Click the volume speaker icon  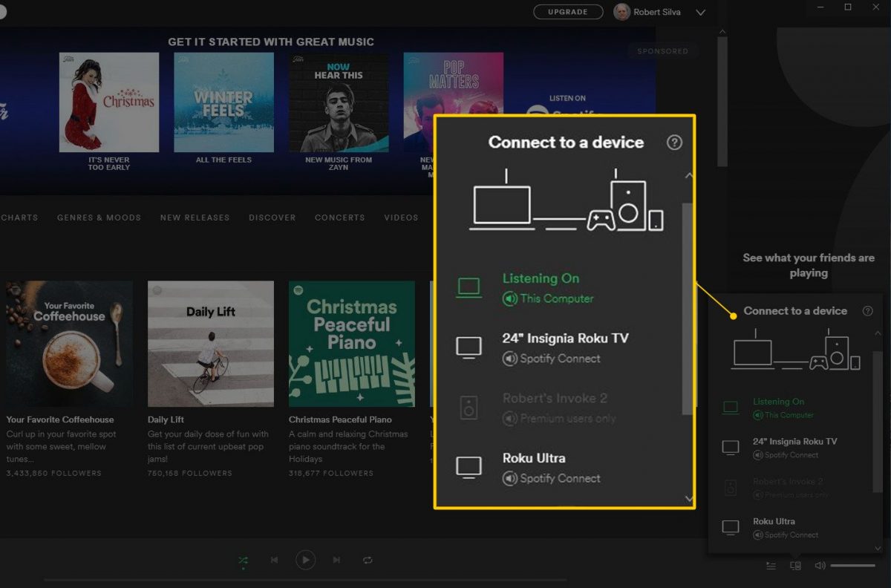tap(820, 565)
